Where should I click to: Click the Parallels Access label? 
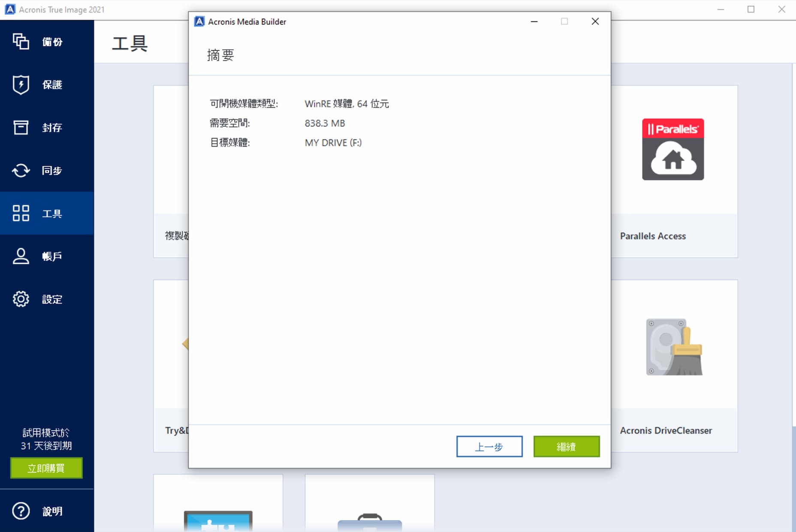point(653,236)
